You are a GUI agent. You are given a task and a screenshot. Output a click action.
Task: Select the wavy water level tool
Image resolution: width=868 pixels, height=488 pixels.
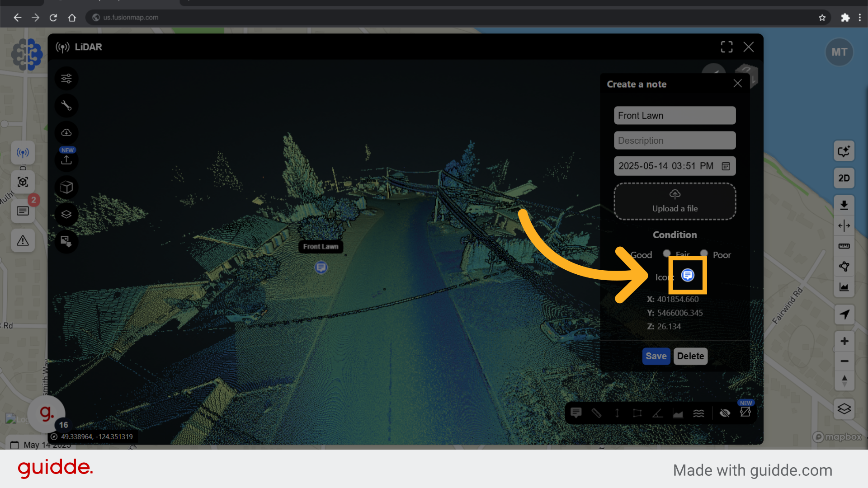698,413
